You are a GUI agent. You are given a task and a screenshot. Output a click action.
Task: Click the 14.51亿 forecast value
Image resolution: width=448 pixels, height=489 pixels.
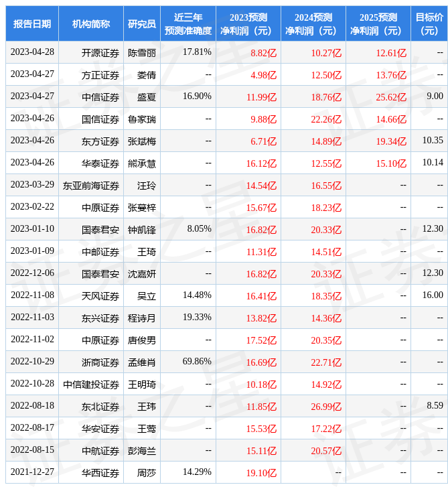coord(326,252)
